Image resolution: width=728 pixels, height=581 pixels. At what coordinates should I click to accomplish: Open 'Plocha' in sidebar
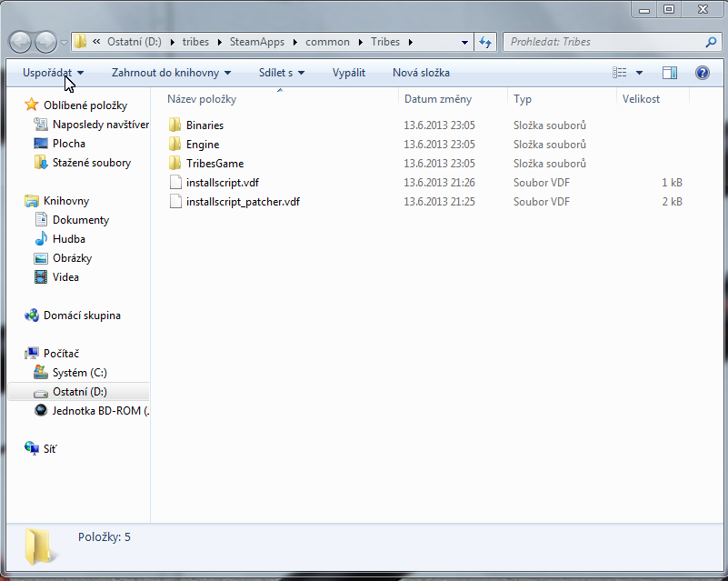point(69,144)
